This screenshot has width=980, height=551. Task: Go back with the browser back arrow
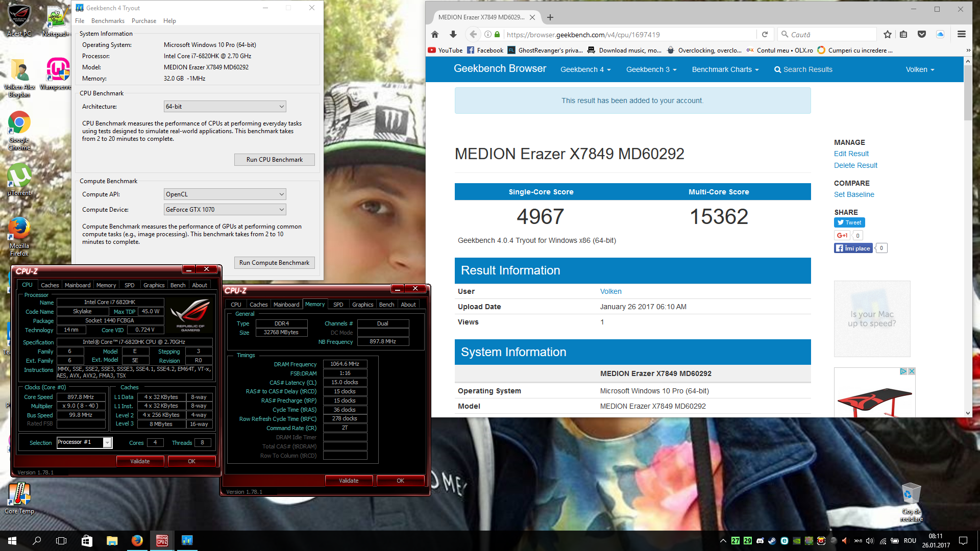[473, 35]
